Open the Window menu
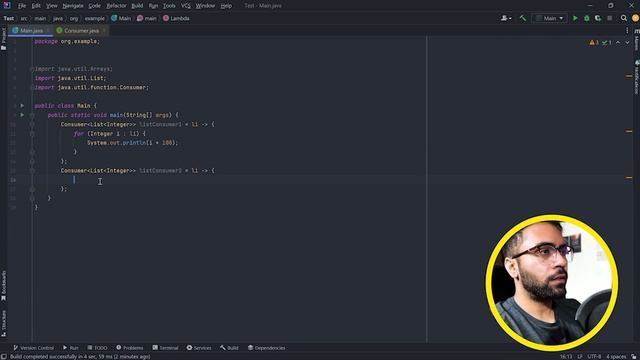Viewport: 640px width, 360px height. (x=205, y=6)
